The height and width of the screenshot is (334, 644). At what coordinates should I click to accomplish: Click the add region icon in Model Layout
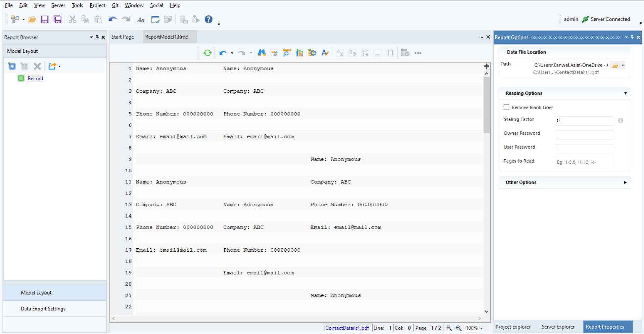click(12, 66)
